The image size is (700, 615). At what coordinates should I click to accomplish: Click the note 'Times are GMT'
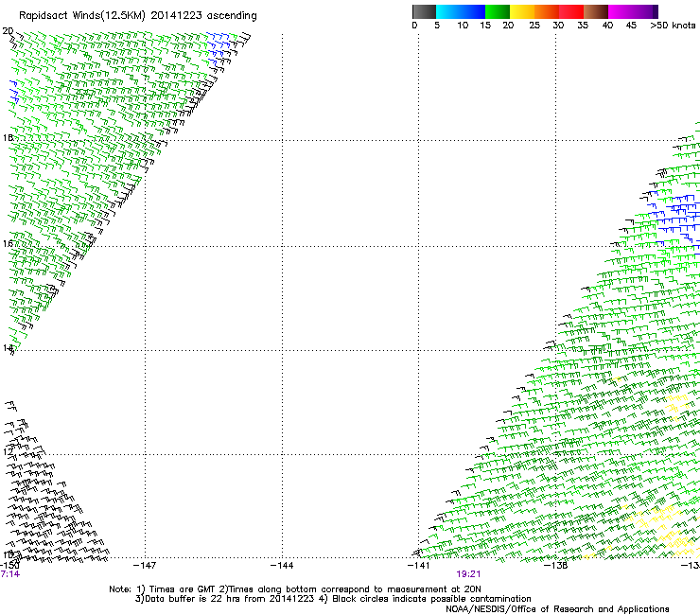coord(183,589)
